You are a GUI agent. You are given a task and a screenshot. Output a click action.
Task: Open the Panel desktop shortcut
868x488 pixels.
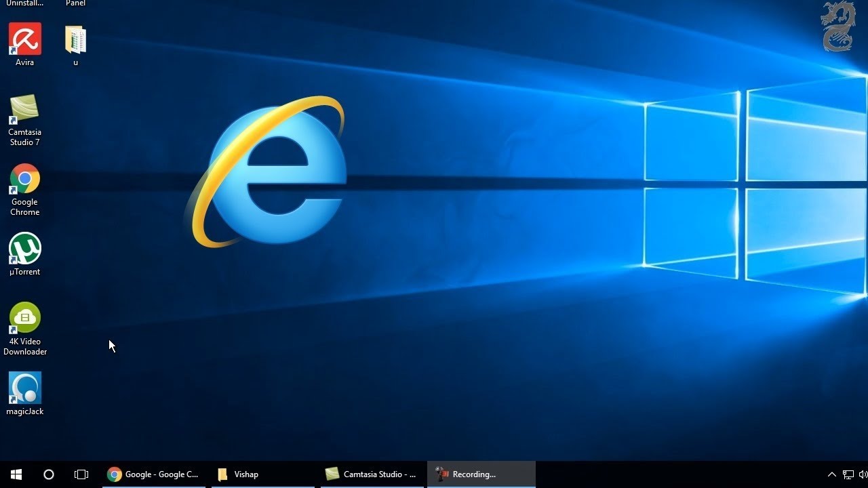[x=75, y=3]
